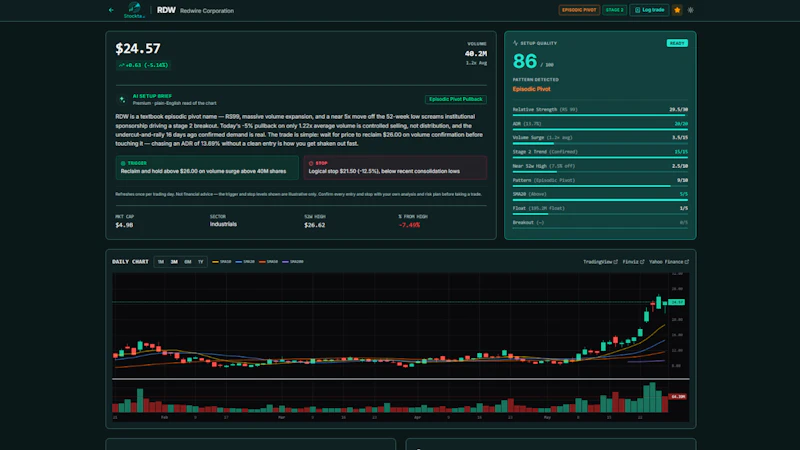This screenshot has height=450, width=800.
Task: Select the 3M chart range tab
Action: 174,262
